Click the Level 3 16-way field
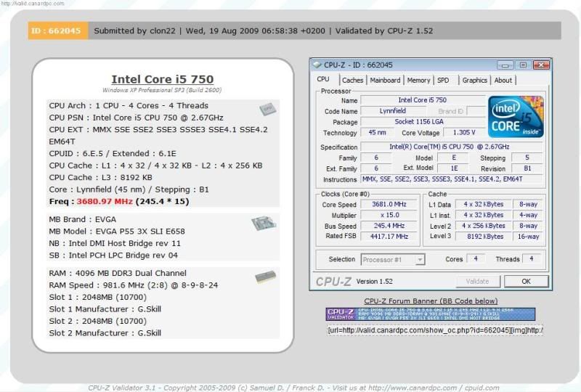The height and width of the screenshot is (392, 581). tap(528, 237)
